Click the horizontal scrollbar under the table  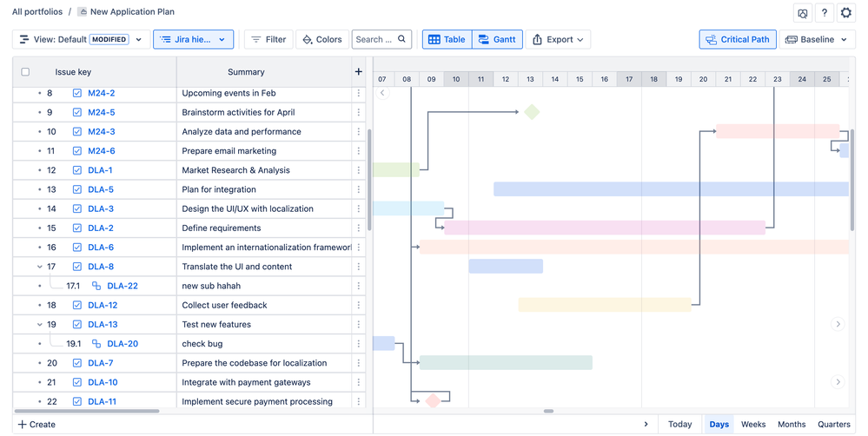click(87, 411)
